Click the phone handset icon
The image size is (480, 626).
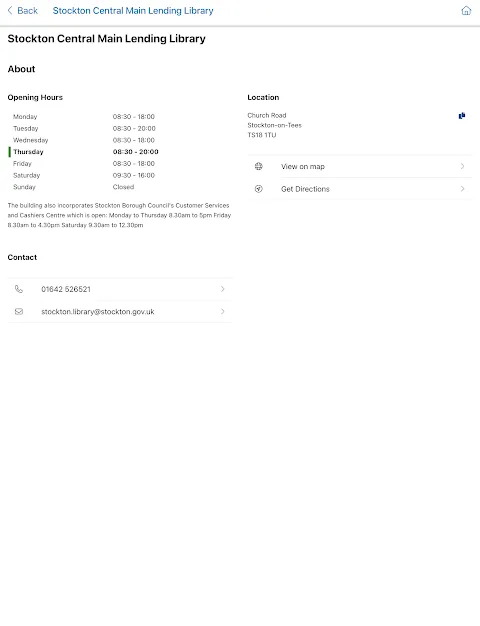click(19, 289)
